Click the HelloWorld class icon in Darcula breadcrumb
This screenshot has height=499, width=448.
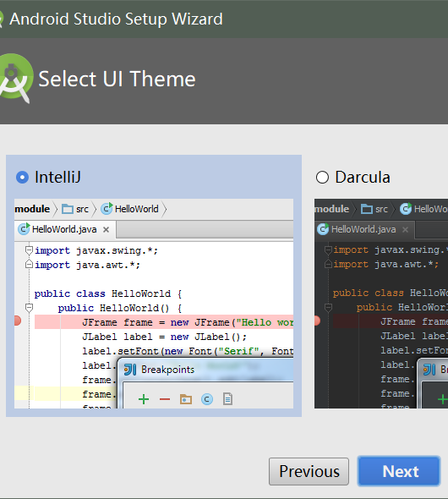click(406, 209)
